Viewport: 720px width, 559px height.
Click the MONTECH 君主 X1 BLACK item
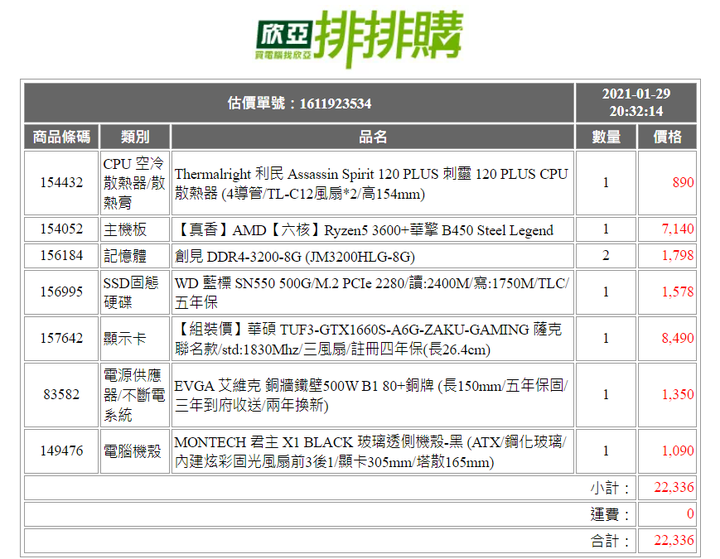tap(372, 451)
